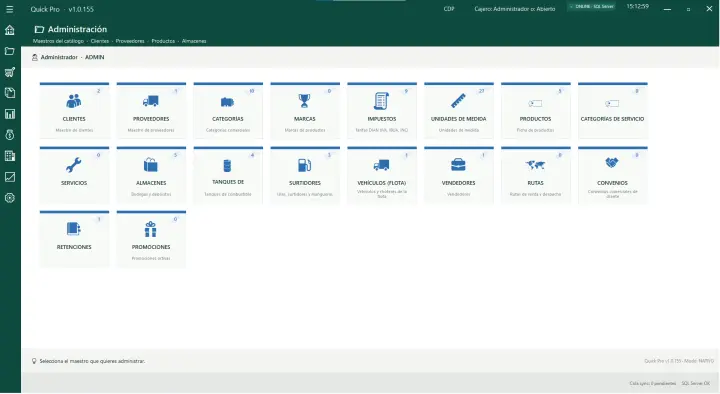Open the Unidades de Medida ruler tile
This screenshot has height=394, width=720.
(459, 111)
